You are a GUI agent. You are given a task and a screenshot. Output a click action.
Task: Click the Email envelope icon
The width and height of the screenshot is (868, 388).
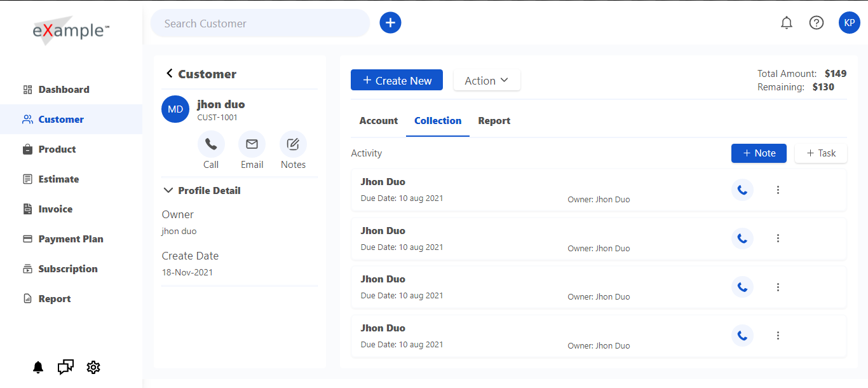[x=252, y=144]
